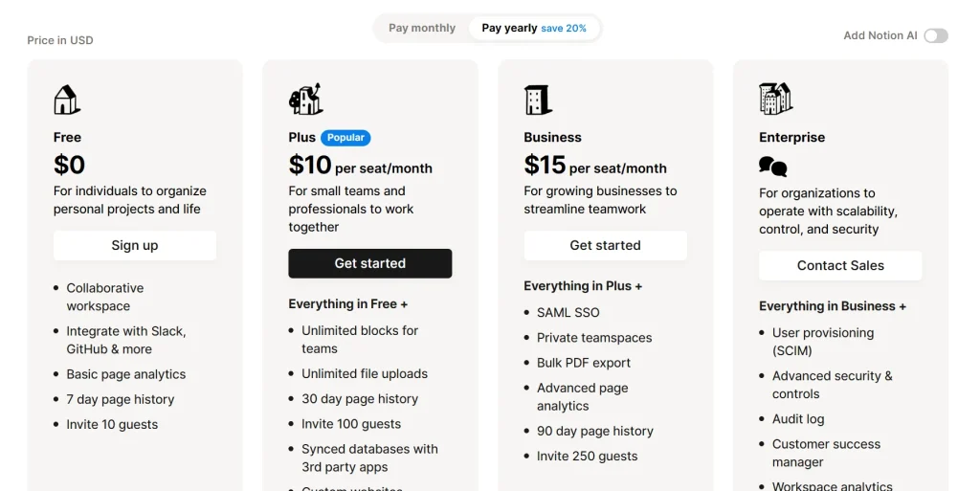Click the $10 per seat/month price
The height and width of the screenshot is (491, 980).
pyautogui.click(x=360, y=166)
